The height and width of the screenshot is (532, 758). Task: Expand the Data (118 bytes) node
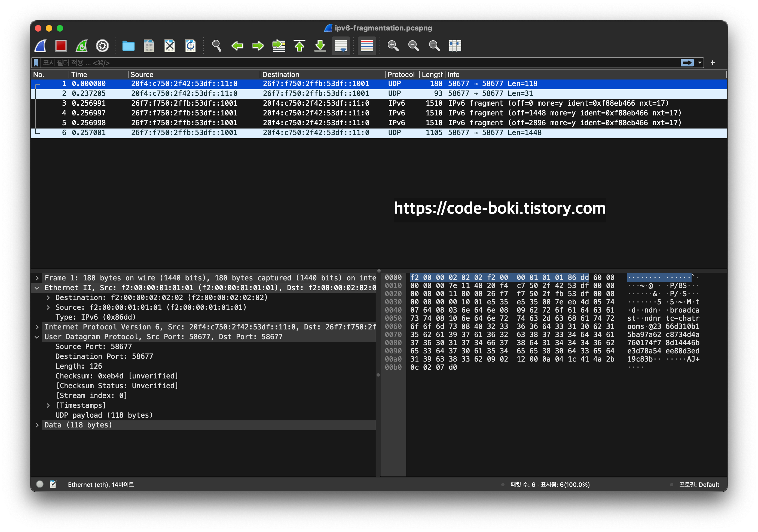pyautogui.click(x=37, y=425)
